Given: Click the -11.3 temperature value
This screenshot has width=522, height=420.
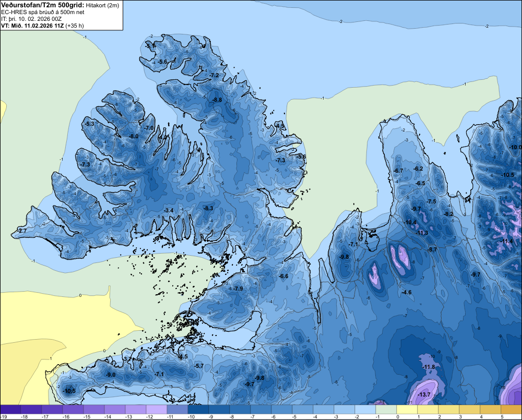Looking at the screenshot, I should pos(422,233).
